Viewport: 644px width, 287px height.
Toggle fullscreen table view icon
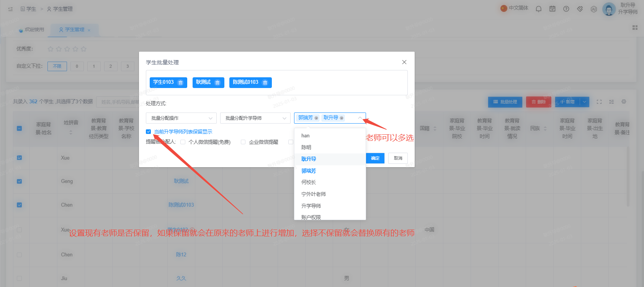[599, 102]
